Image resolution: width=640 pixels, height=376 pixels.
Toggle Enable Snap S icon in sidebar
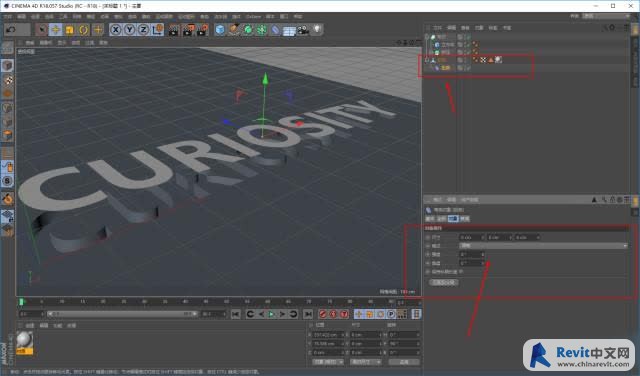[7, 180]
